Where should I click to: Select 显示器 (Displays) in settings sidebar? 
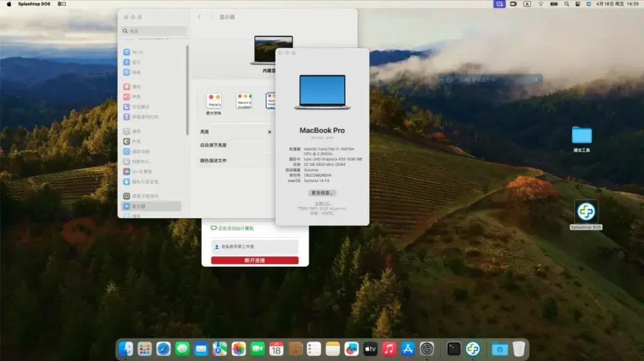151,206
